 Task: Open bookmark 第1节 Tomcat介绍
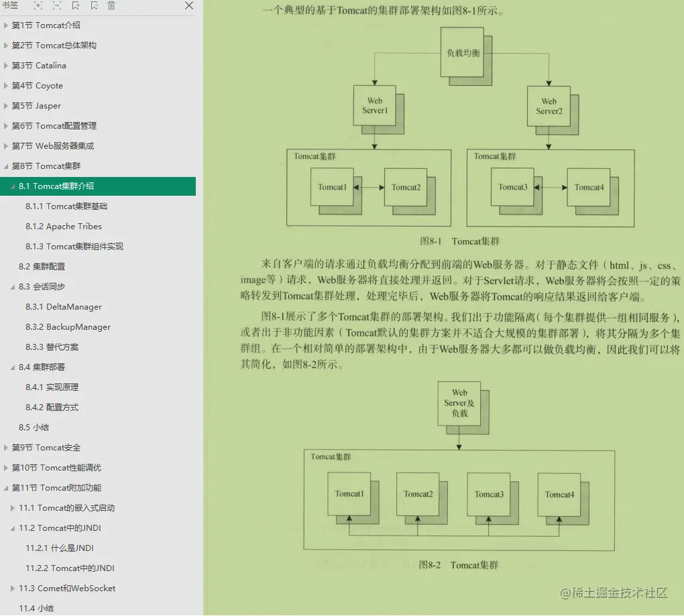click(x=46, y=25)
